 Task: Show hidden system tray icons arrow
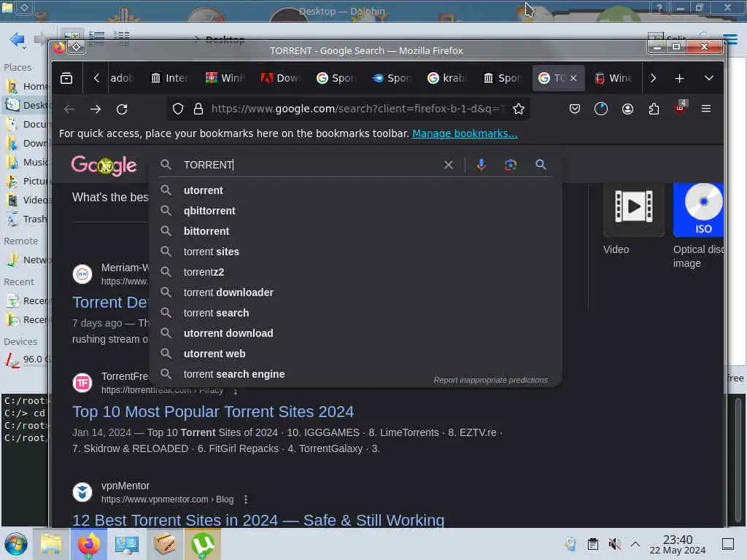(x=635, y=544)
